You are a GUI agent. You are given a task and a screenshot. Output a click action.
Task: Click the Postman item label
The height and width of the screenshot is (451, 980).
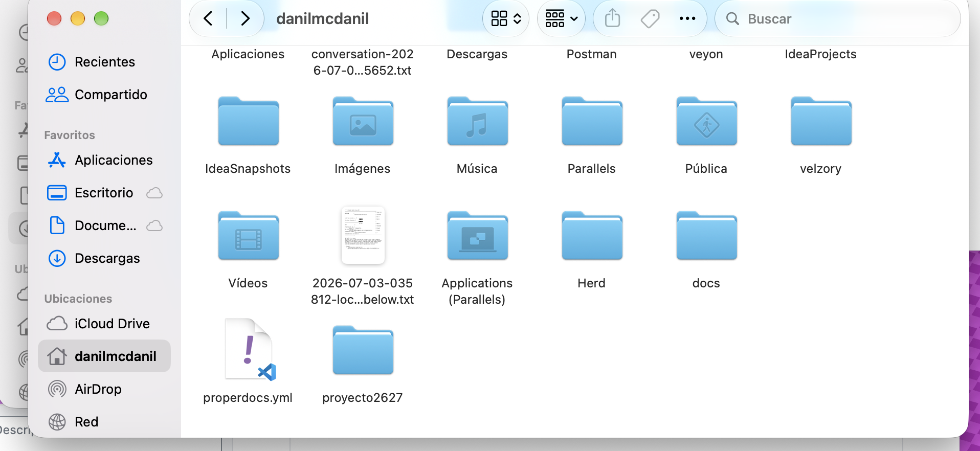(x=592, y=54)
